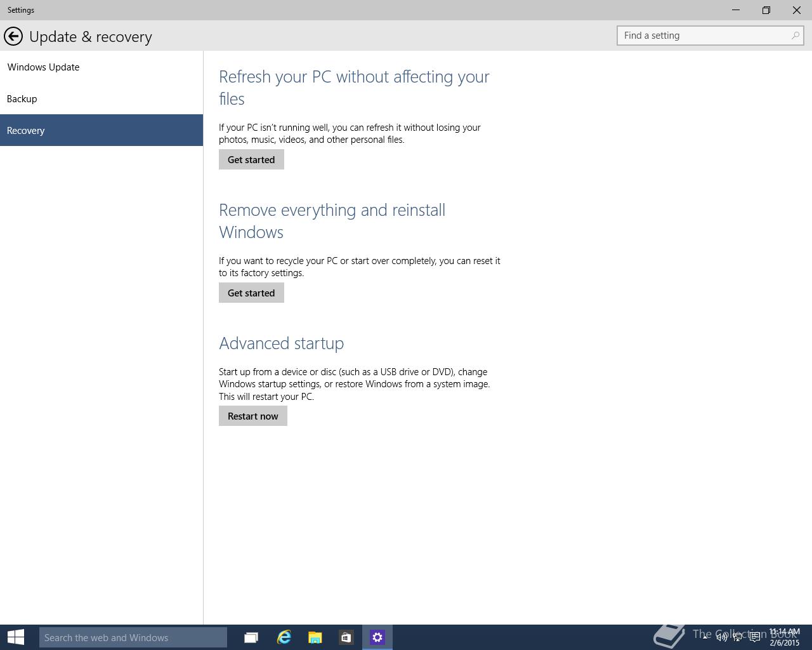Viewport: 812px width, 650px height.
Task: Open the Backup section
Action: click(x=101, y=98)
